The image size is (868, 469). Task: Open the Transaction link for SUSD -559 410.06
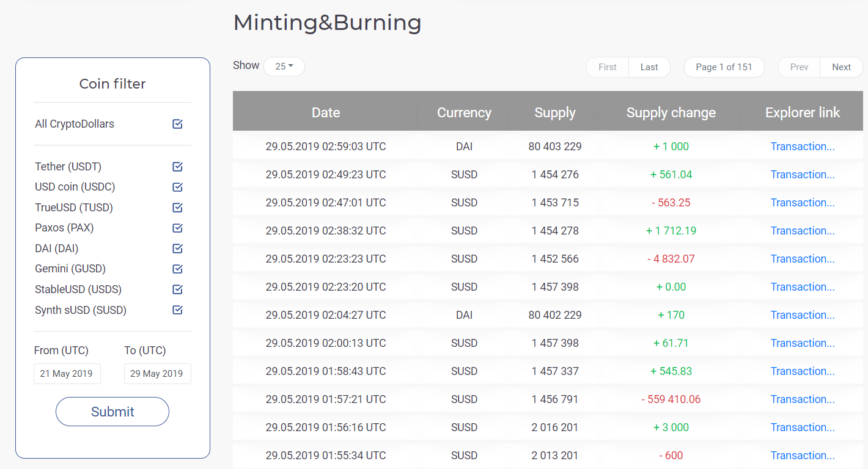coord(802,399)
